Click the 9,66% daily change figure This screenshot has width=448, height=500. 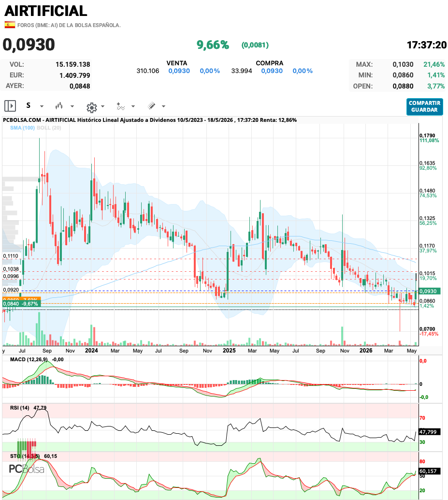(213, 45)
